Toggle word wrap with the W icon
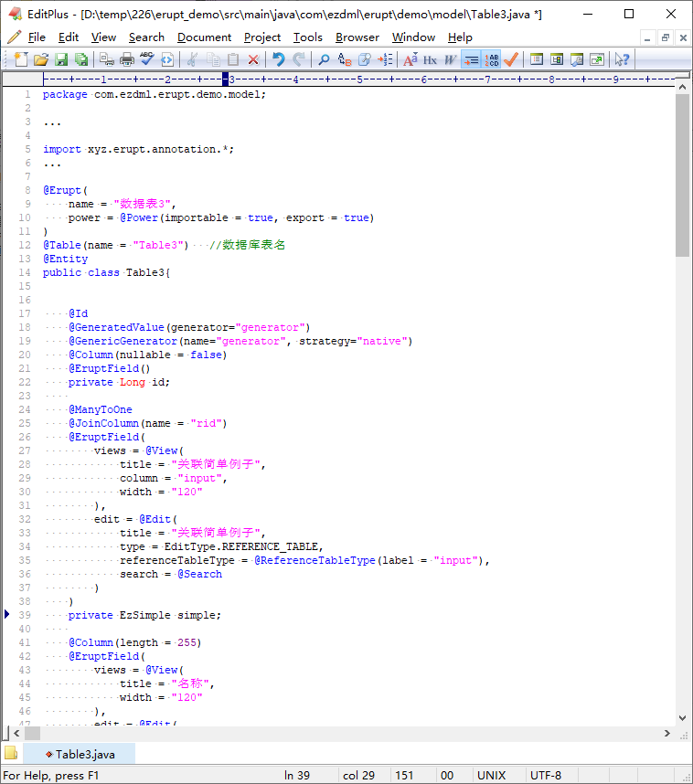This screenshot has width=693, height=784. 451,59
